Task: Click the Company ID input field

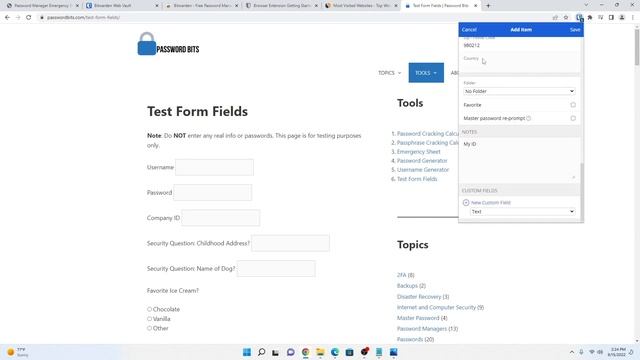Action: (x=220, y=218)
